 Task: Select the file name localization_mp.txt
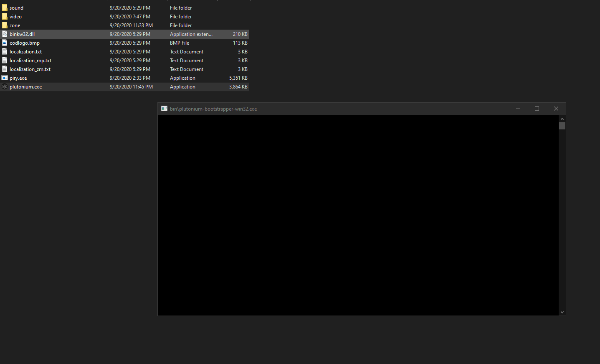[30, 61]
